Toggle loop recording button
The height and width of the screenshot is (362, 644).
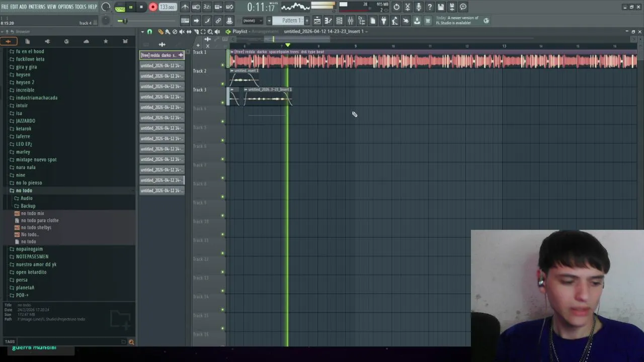pos(229,7)
